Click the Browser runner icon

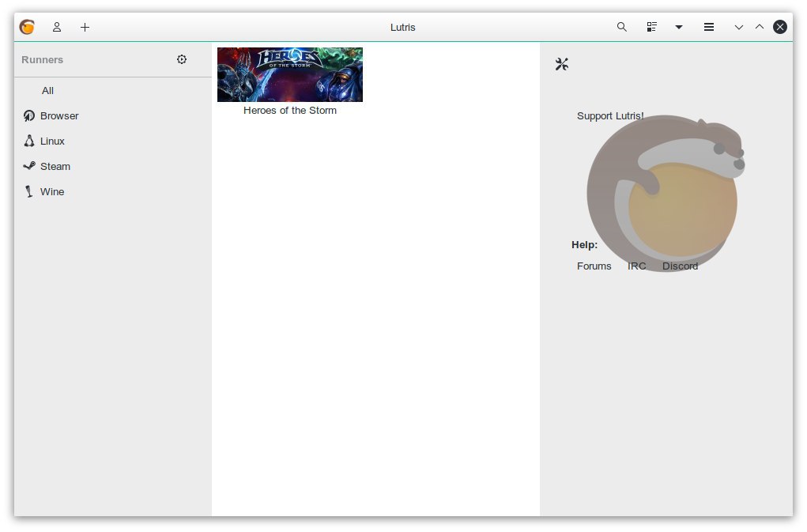(28, 115)
